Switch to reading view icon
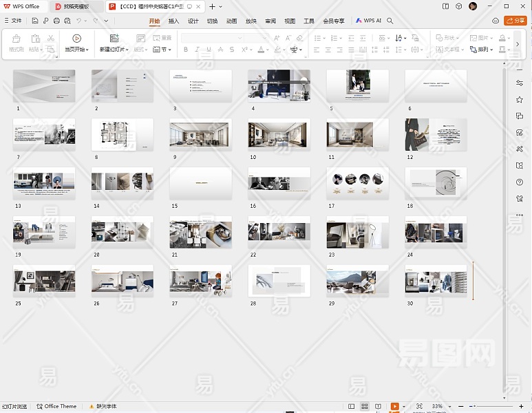 378,407
